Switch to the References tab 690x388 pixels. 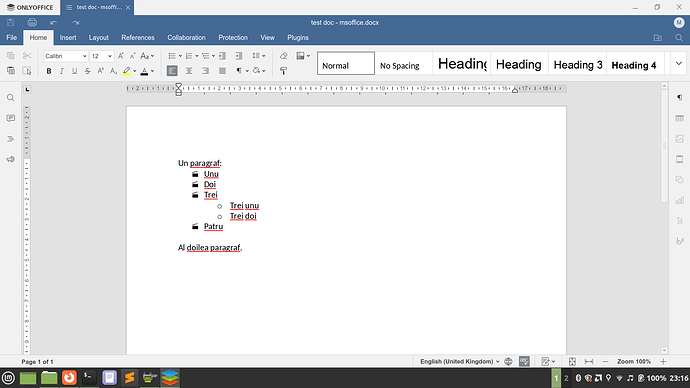pyautogui.click(x=138, y=38)
